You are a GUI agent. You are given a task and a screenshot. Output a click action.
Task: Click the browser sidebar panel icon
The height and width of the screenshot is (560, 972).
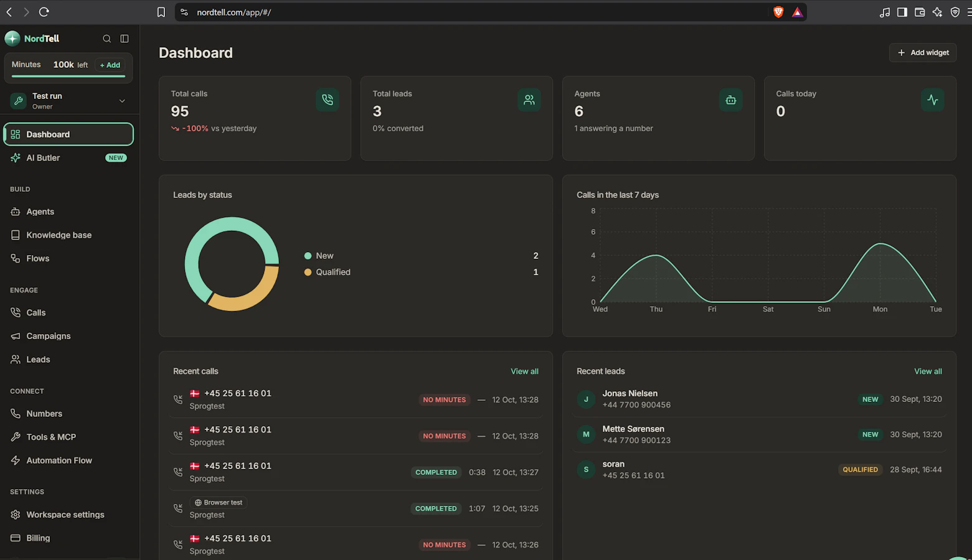coord(902,12)
